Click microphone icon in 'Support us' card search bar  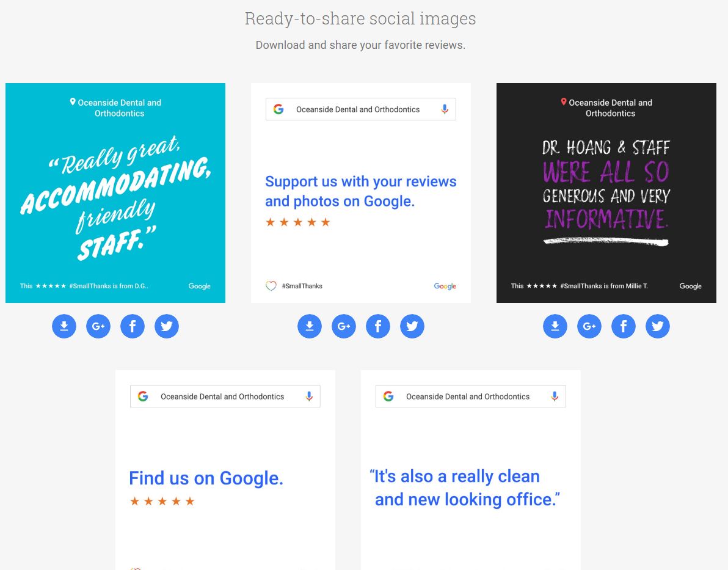[x=445, y=109]
